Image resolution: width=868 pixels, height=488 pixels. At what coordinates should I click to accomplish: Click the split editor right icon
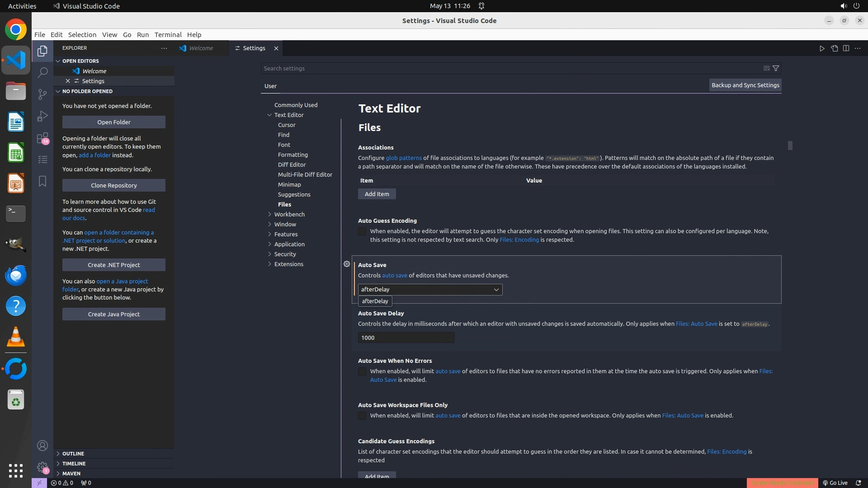point(846,48)
